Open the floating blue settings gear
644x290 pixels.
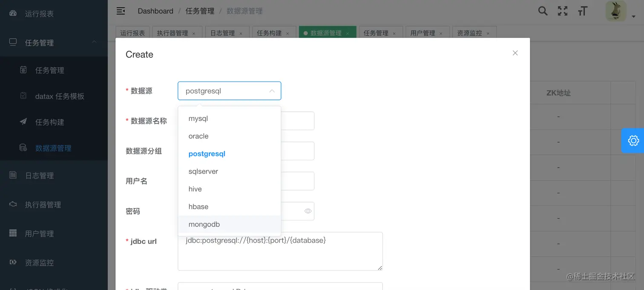633,140
